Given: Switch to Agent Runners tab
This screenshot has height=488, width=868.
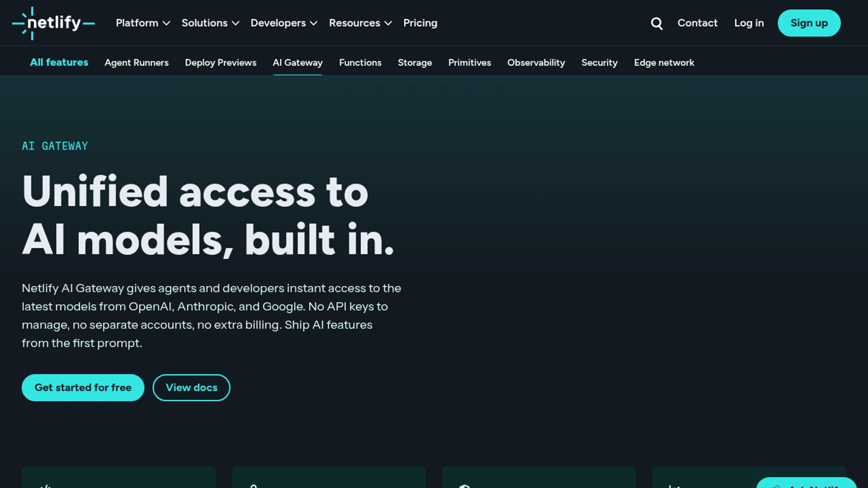Looking at the screenshot, I should (137, 63).
